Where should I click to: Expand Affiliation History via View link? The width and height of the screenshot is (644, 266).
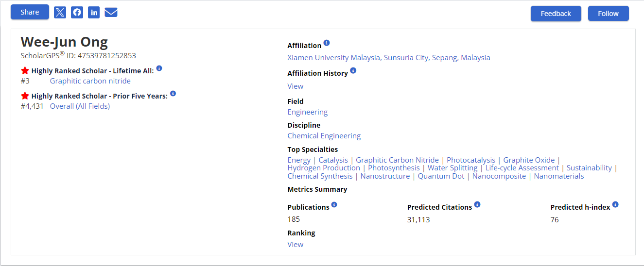[x=296, y=86]
